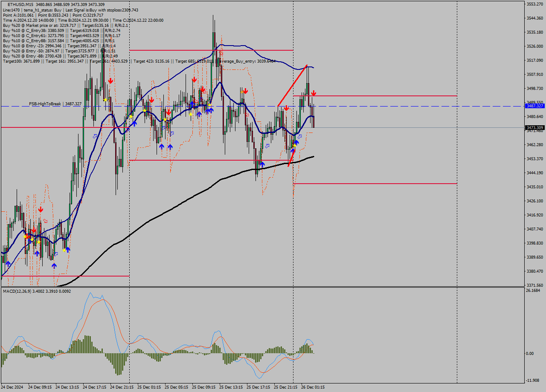Click the 3389.650 price scale value

[535, 257]
